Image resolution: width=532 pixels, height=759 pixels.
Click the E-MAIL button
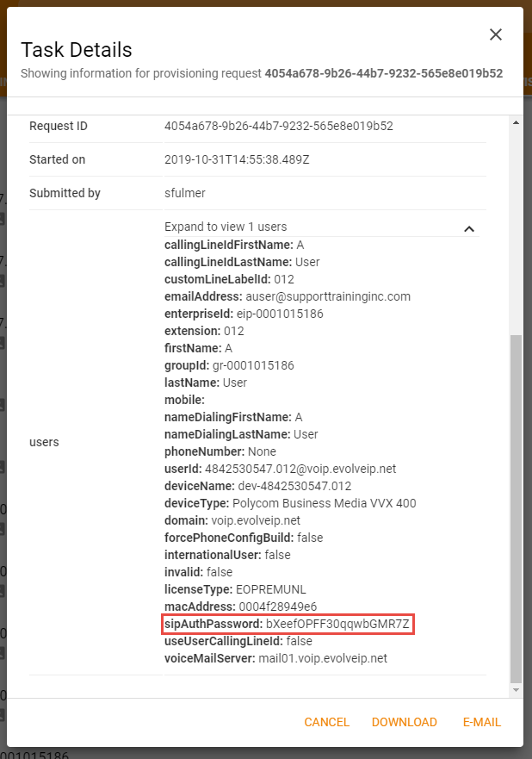coord(481,722)
